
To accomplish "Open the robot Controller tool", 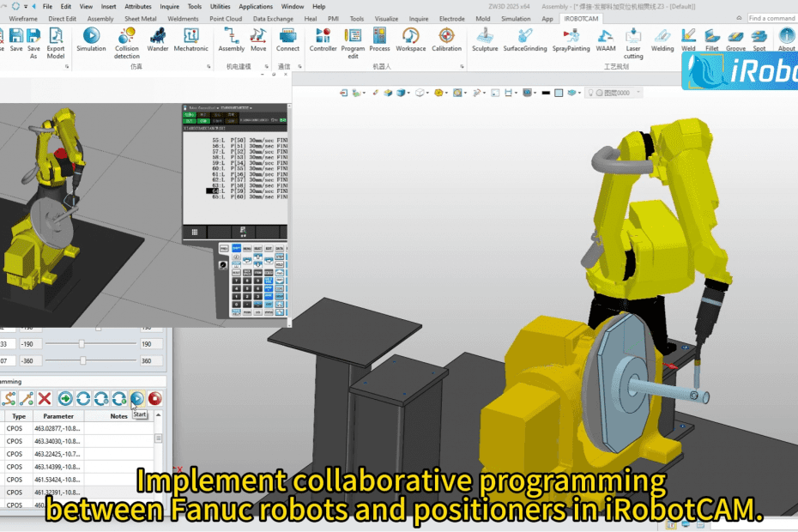I will click(x=323, y=40).
